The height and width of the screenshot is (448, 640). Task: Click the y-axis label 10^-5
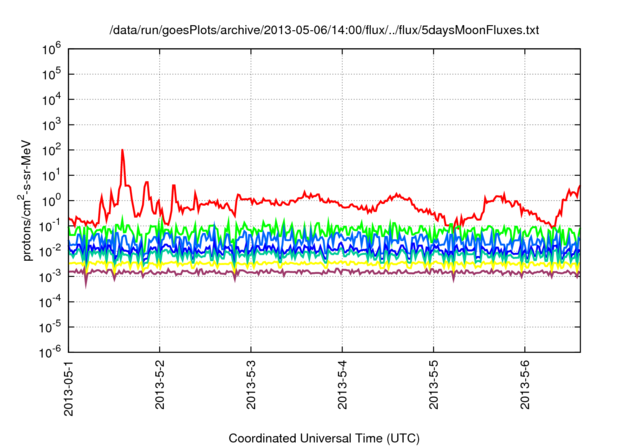click(x=51, y=327)
